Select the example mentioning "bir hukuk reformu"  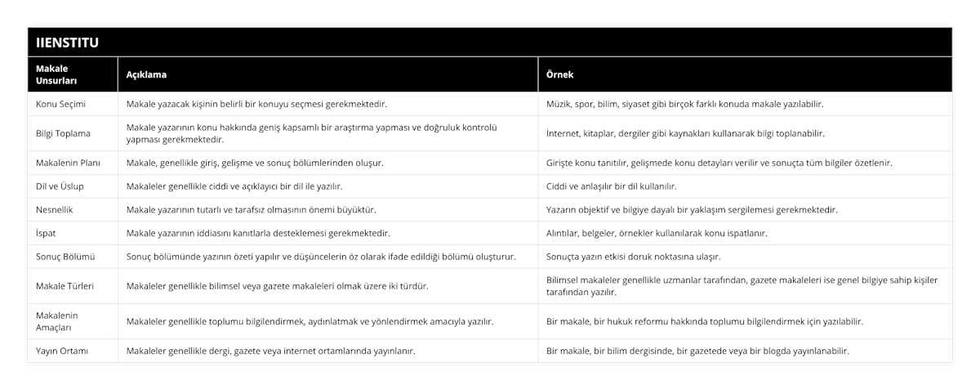[x=704, y=321]
